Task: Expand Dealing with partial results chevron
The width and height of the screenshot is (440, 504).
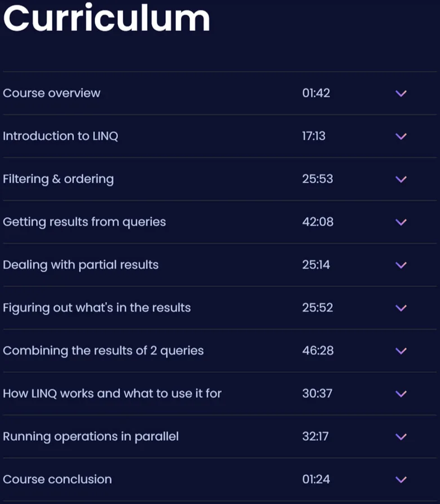Action: [x=401, y=265]
